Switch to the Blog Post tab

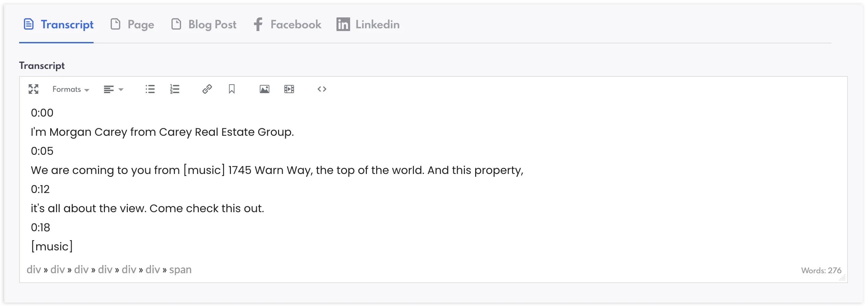pos(204,25)
